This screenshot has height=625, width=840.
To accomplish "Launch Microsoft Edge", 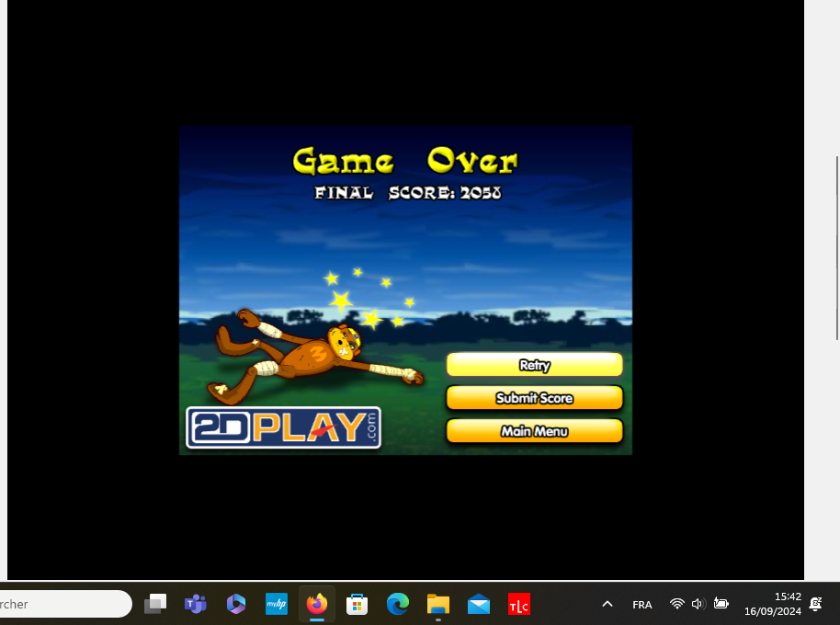I will click(397, 604).
